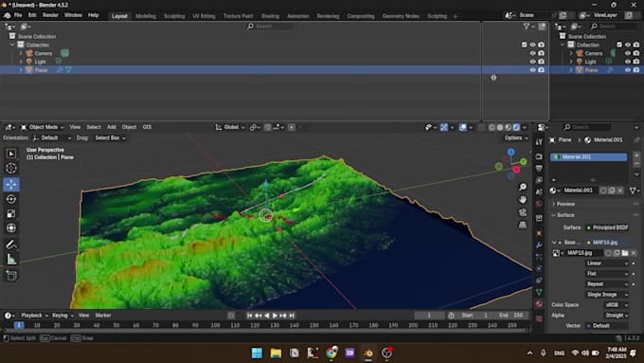Open the Windows Start menu
644x363 pixels.
(x=257, y=353)
